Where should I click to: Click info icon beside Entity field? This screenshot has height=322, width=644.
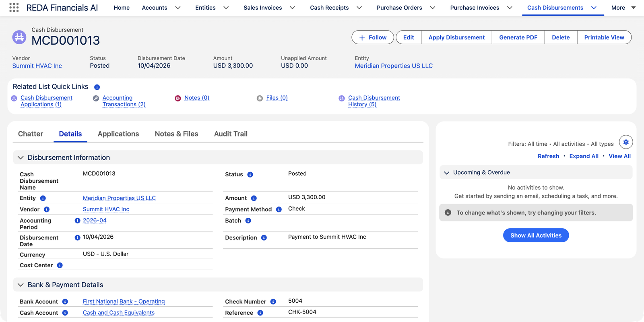pyautogui.click(x=43, y=198)
